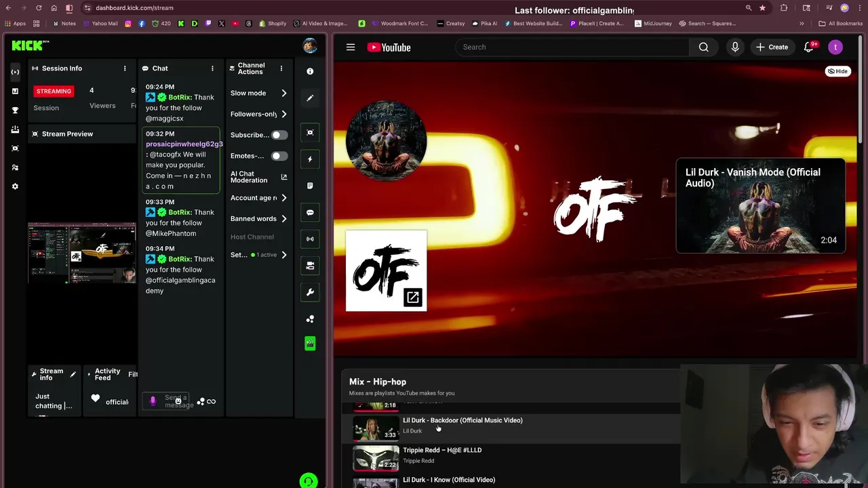This screenshot has height=488, width=868.
Task: Edit Stream info with pencil icon
Action: (73, 374)
